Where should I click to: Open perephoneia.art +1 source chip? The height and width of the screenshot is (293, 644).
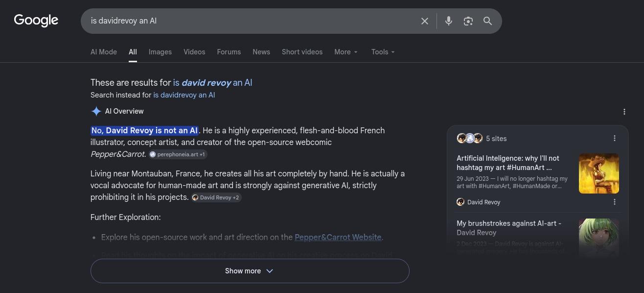(x=178, y=154)
